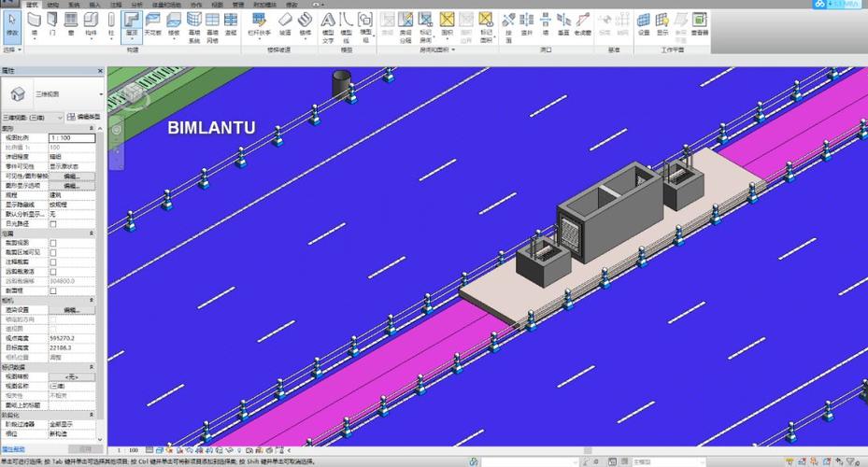The image size is (868, 467).
Task: Select the Shaft (竖井) opening tool
Action: [x=527, y=24]
